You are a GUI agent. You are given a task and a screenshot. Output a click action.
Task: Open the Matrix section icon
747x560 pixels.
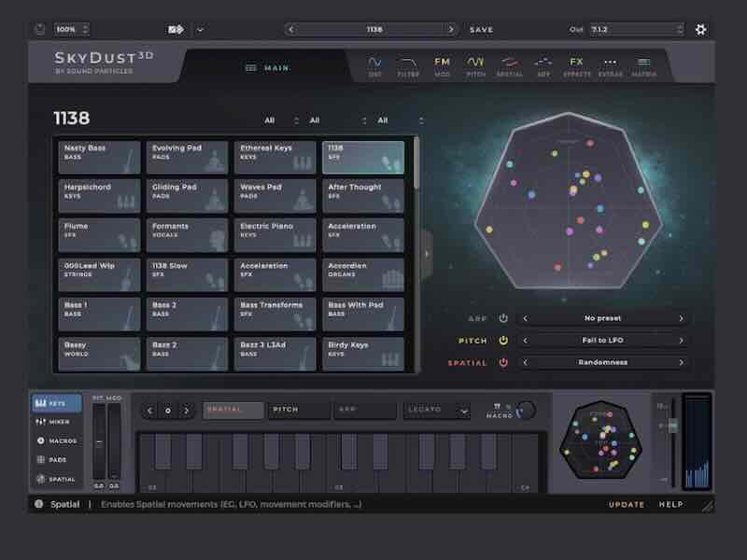tap(643, 65)
